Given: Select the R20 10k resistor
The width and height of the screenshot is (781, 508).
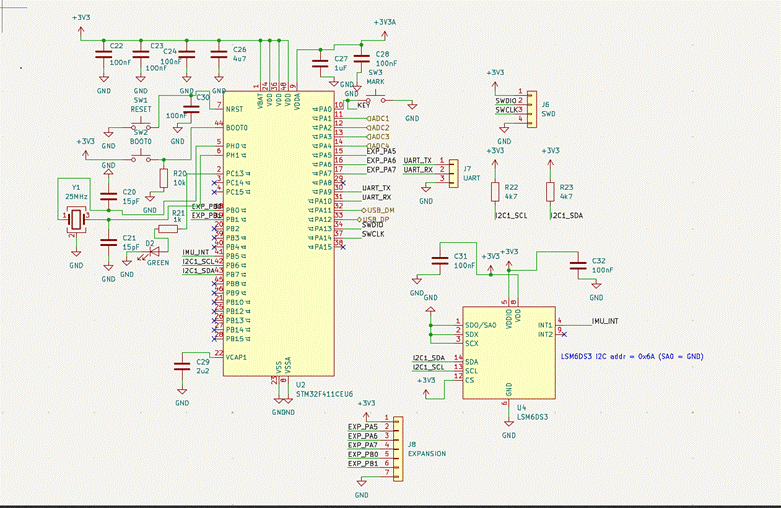Looking at the screenshot, I should 163,178.
